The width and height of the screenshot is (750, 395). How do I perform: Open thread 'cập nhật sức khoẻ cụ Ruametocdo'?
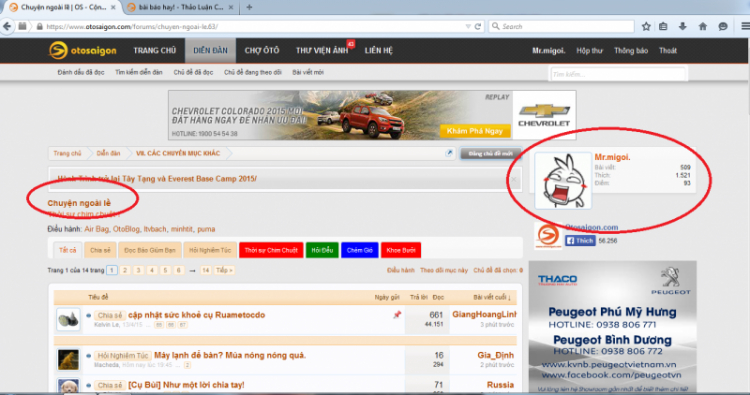click(197, 315)
